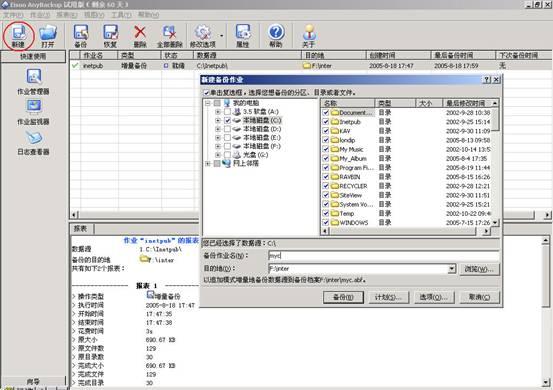Sort the list by the 名称 column header
The width and height of the screenshot is (553, 390).
click(x=348, y=103)
